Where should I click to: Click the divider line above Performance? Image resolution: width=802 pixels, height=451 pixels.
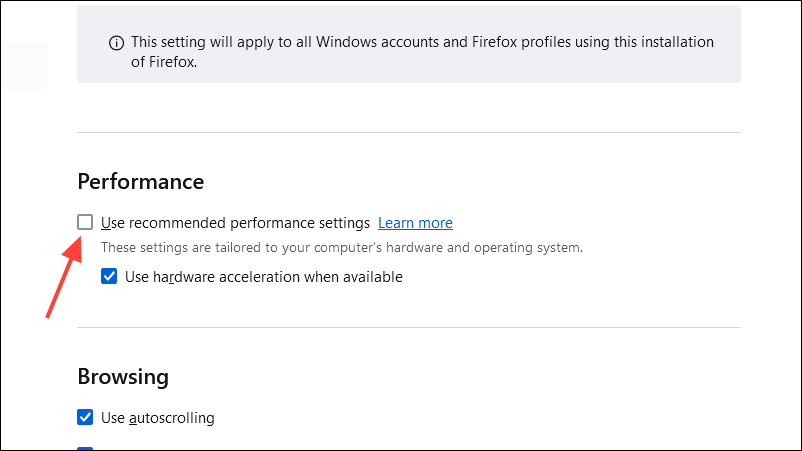(x=408, y=132)
